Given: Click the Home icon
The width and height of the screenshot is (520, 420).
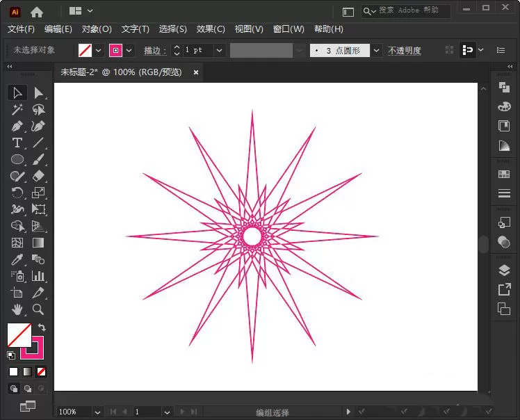Looking at the screenshot, I should [x=36, y=13].
